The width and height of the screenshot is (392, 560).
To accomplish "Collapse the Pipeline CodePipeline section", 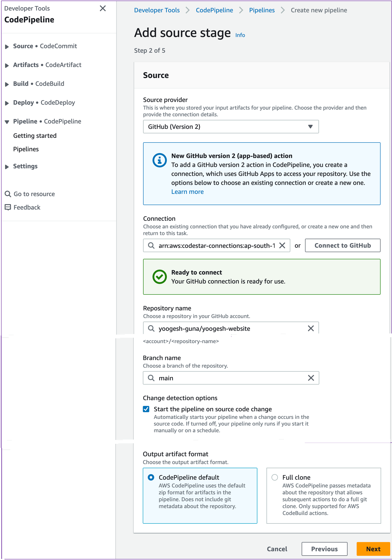I will [x=7, y=122].
